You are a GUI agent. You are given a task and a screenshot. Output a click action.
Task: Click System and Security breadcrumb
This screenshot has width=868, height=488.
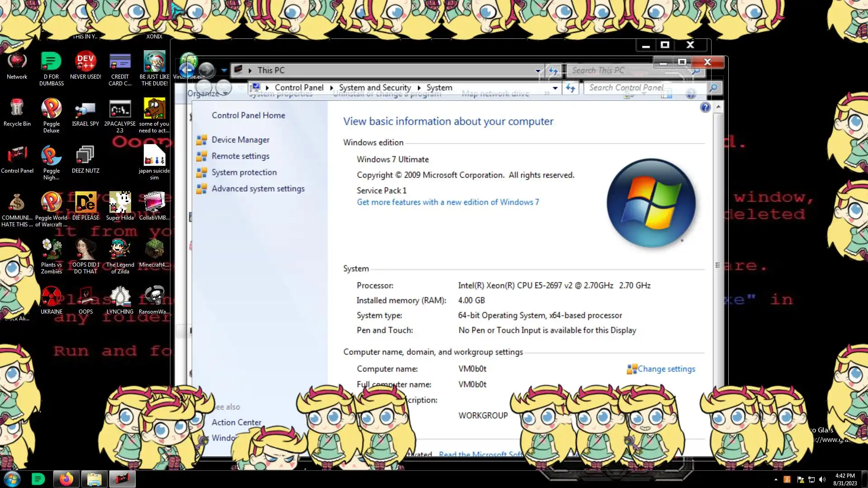(x=375, y=88)
